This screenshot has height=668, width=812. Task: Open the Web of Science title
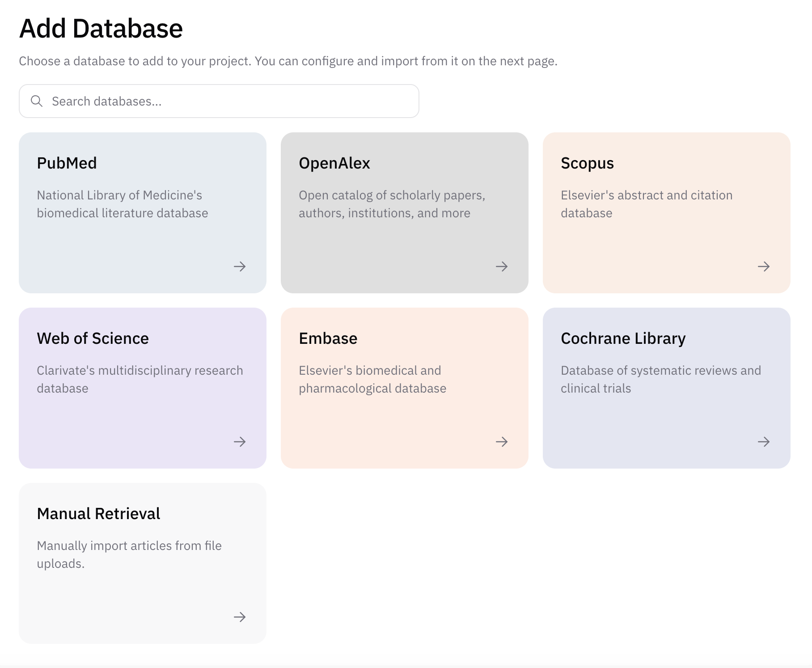[93, 338]
